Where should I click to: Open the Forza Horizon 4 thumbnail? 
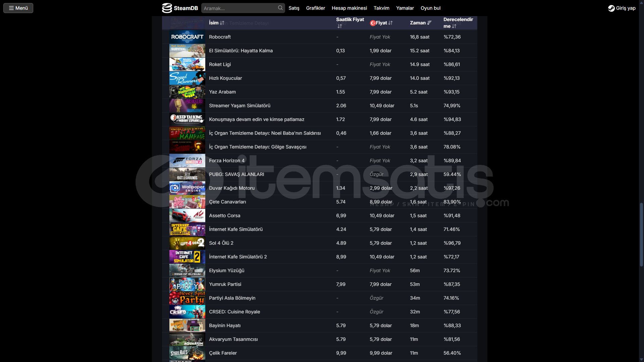[187, 161]
